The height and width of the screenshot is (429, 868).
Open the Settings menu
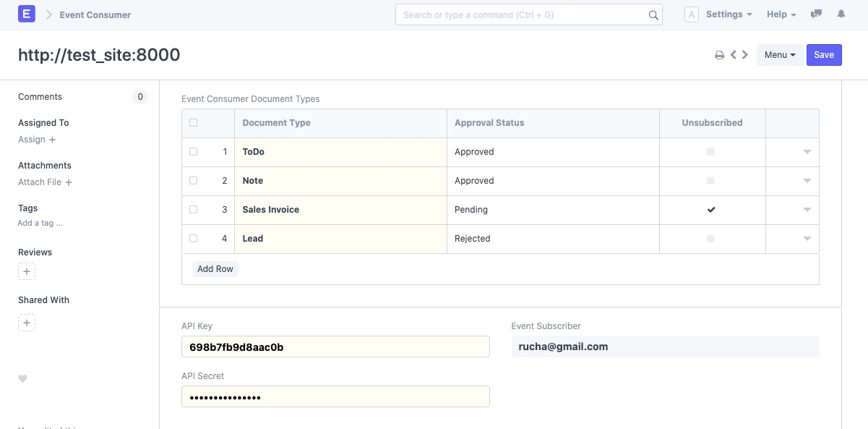coord(729,14)
